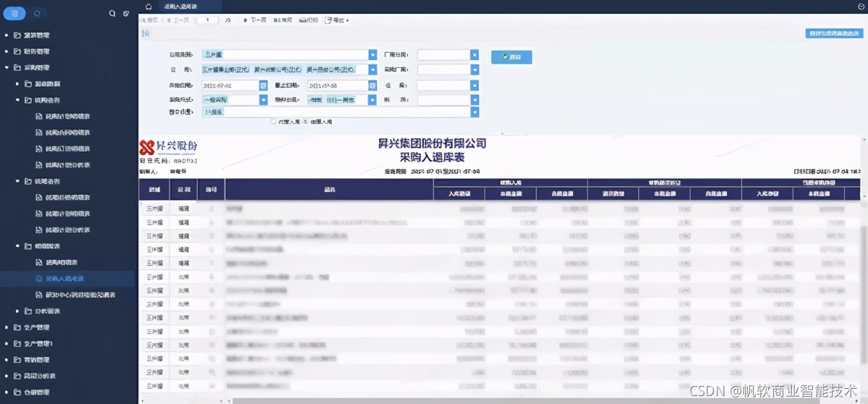Open the fifth-row full-width field's dropdown arrow
868x404 pixels.
point(475,111)
